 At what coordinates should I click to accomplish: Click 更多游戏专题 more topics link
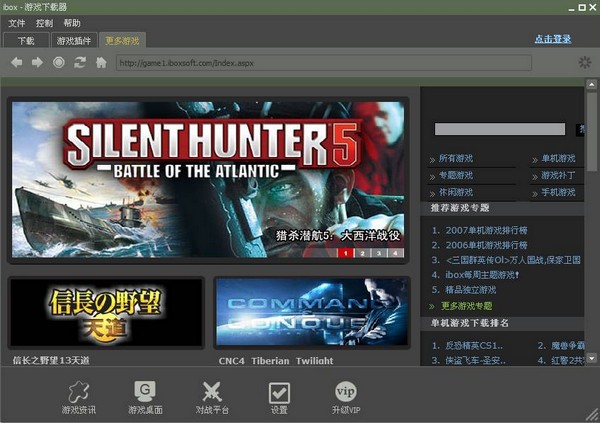click(x=466, y=306)
